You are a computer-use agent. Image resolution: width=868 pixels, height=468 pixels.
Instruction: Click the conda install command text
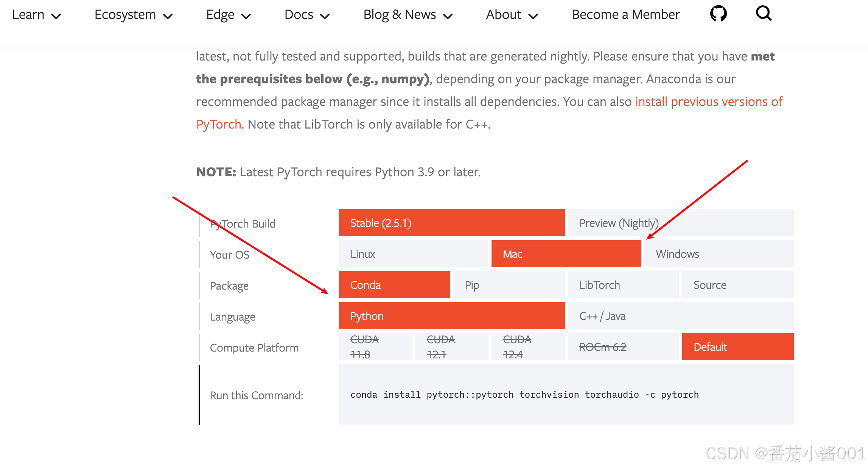tap(524, 395)
